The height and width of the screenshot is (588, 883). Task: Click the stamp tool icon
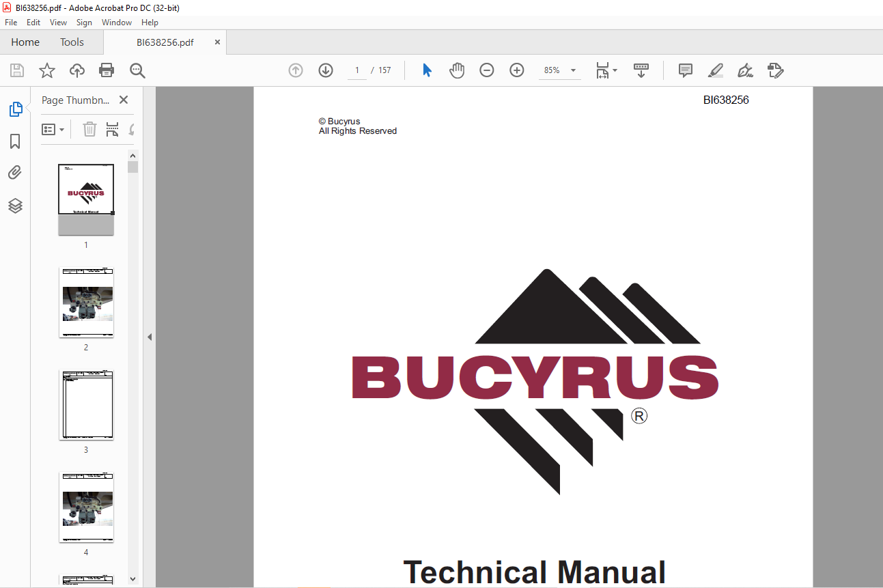pos(775,70)
